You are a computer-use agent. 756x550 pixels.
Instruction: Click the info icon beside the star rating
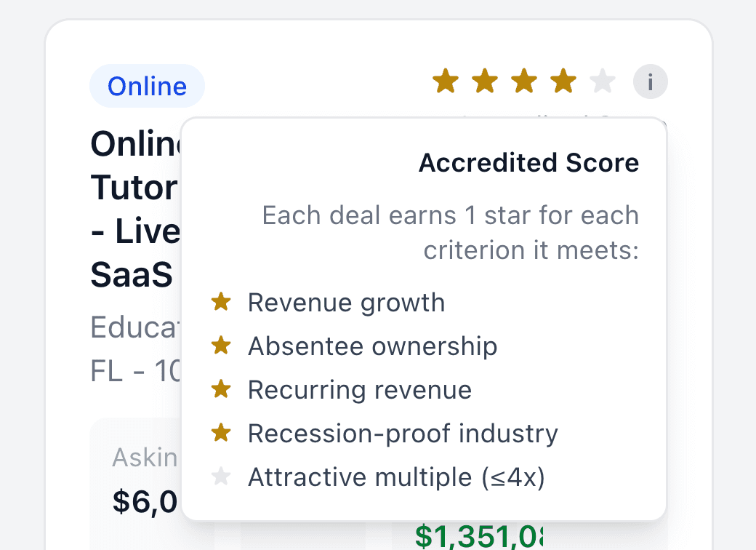(x=650, y=81)
